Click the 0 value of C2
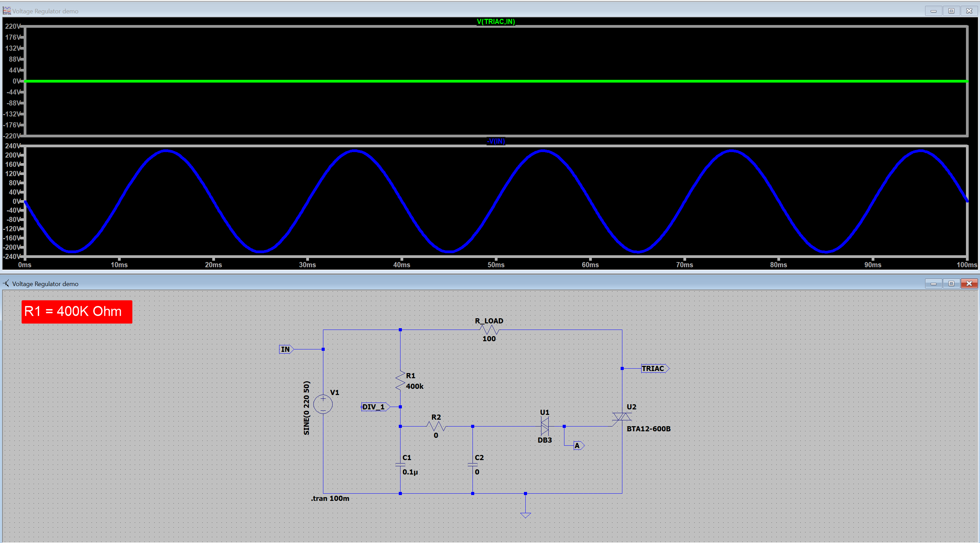This screenshot has width=980, height=543. coord(477,472)
